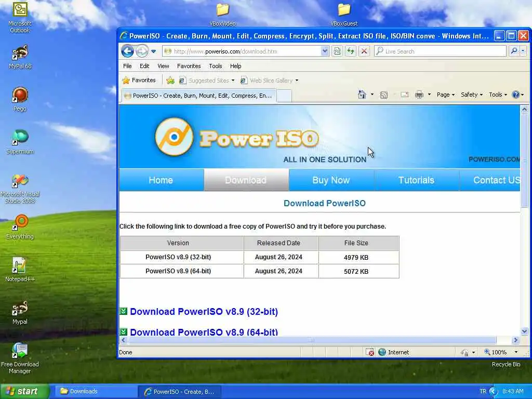Click Download PowerISO v8.9 (64-bit) link
The height and width of the screenshot is (399, 532).
[x=204, y=332]
